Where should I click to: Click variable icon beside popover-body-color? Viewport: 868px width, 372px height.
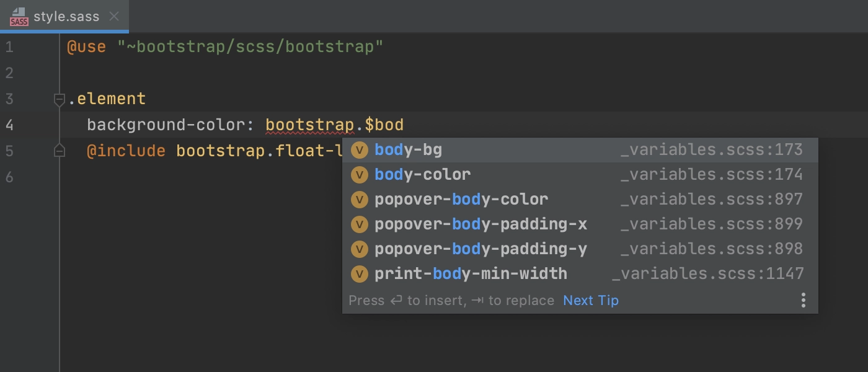point(360,200)
